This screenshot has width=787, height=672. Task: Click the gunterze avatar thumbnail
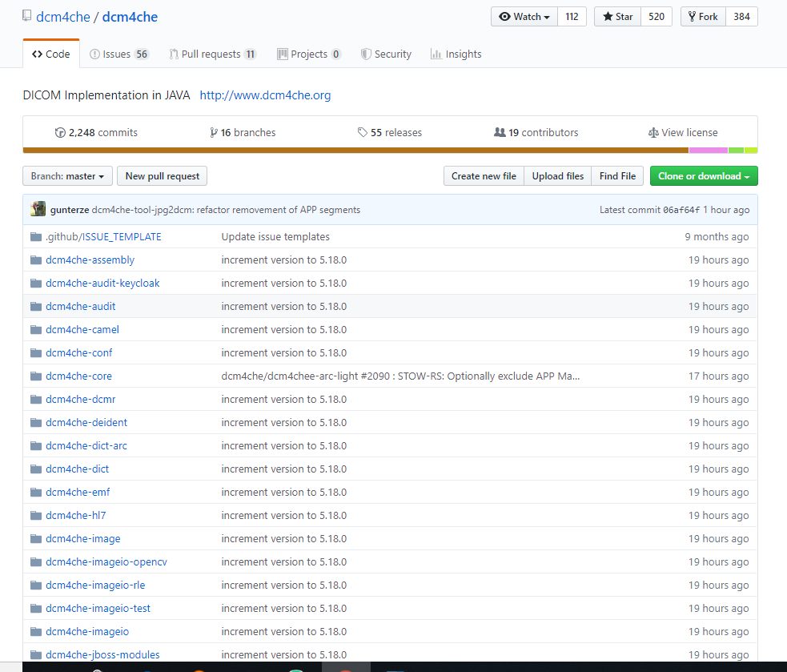[x=38, y=209]
